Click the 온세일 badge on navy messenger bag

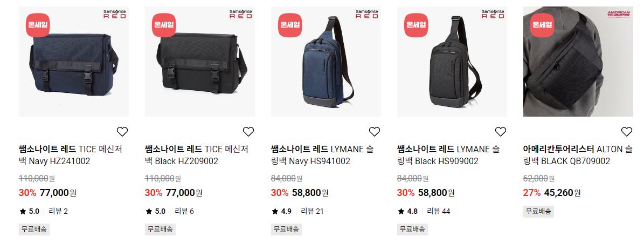(x=38, y=25)
